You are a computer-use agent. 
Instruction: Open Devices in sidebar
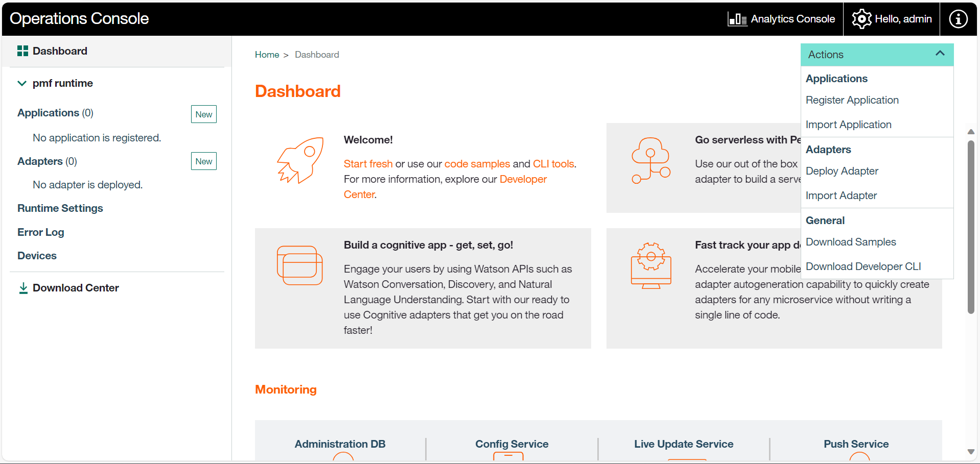[x=37, y=256]
